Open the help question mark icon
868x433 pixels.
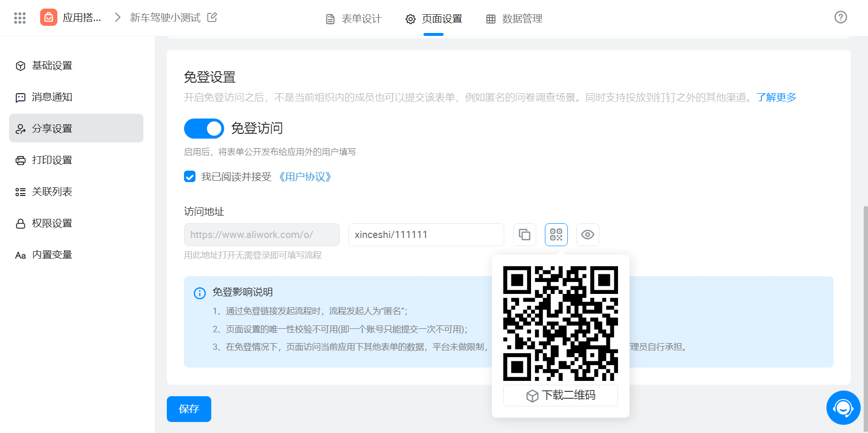pos(840,17)
